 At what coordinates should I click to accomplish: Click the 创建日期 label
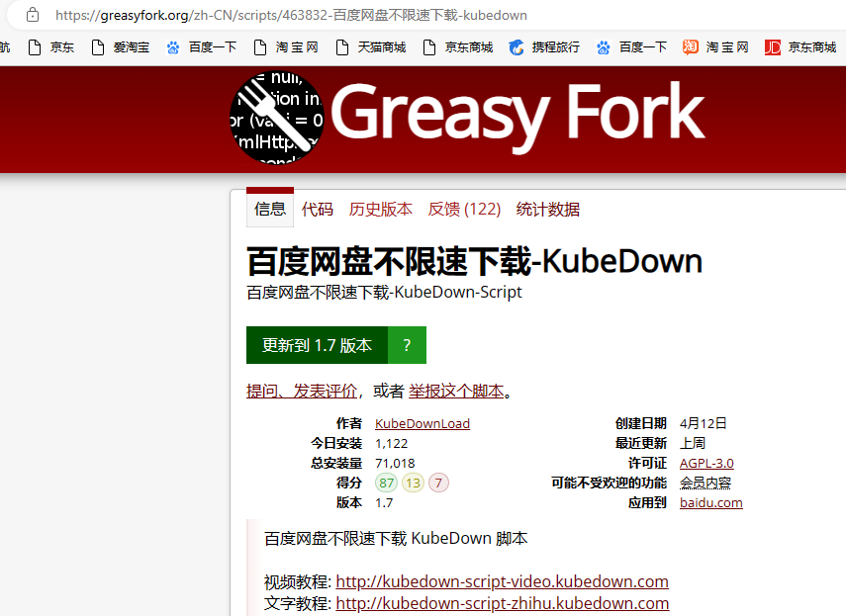coord(641,423)
